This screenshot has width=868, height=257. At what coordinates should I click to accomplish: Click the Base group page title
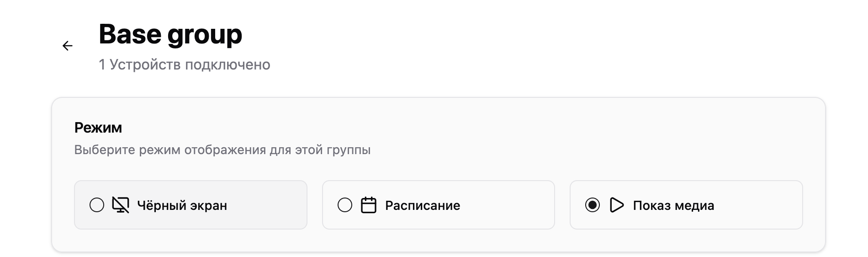coord(170,35)
